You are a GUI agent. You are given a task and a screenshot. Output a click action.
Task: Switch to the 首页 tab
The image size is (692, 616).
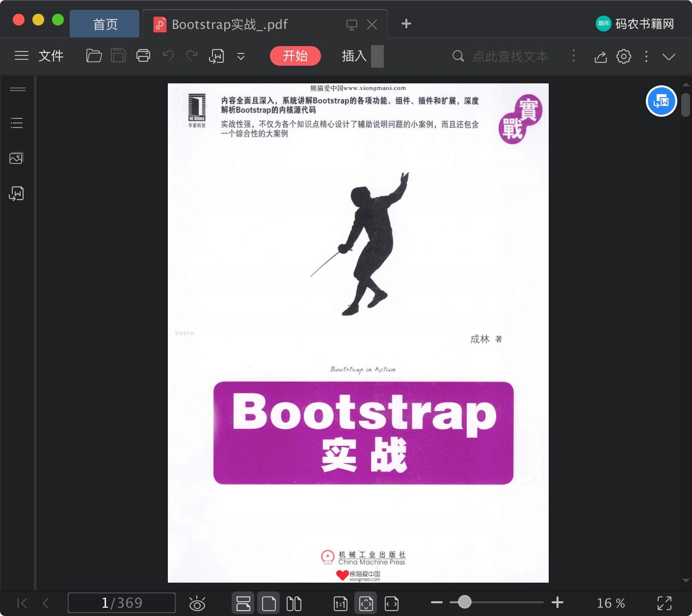(x=105, y=24)
